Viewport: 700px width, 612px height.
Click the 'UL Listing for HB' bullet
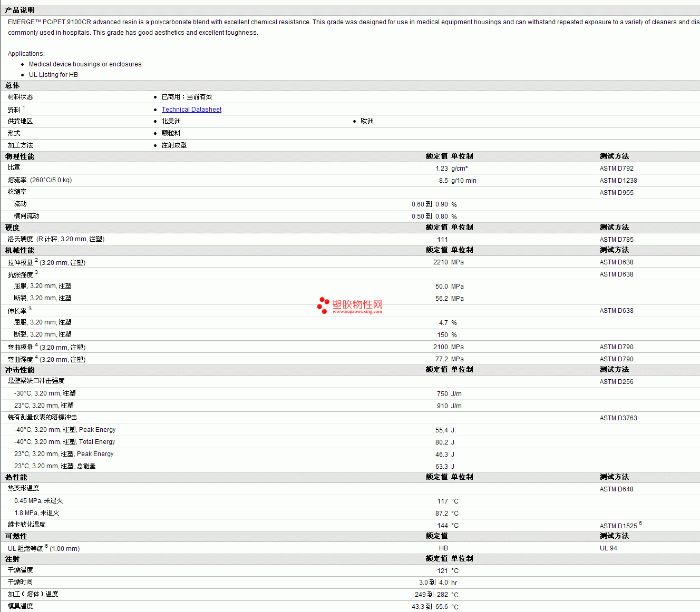53,75
